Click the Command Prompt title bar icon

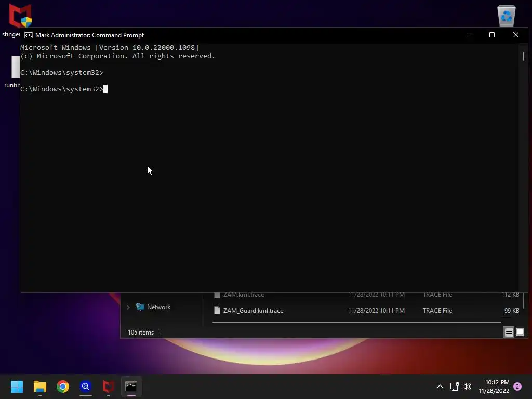29,35
